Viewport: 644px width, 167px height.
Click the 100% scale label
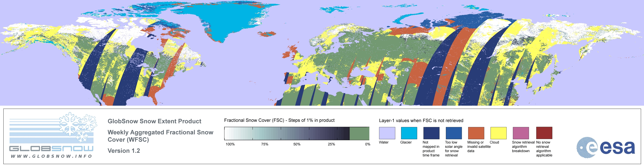coord(230,144)
